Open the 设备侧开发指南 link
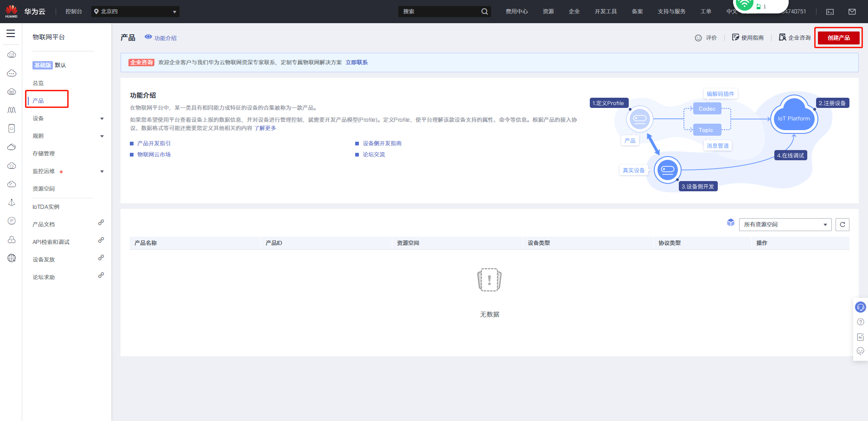This screenshot has width=868, height=421. tap(382, 144)
